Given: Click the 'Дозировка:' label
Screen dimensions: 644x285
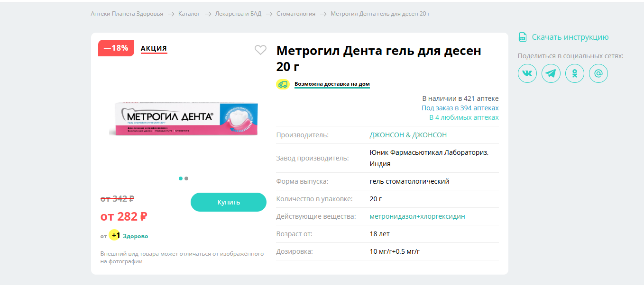Looking at the screenshot, I should (x=294, y=251).
